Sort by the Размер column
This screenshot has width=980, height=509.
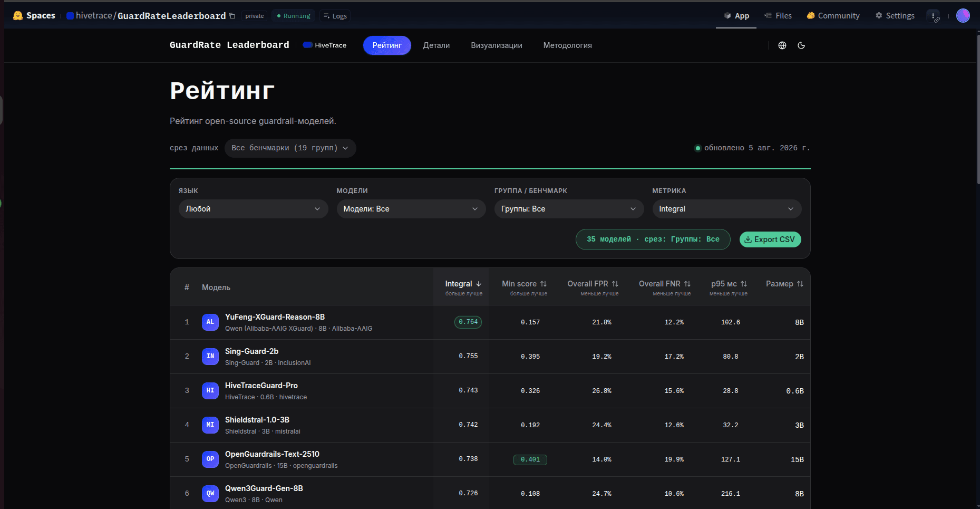785,284
